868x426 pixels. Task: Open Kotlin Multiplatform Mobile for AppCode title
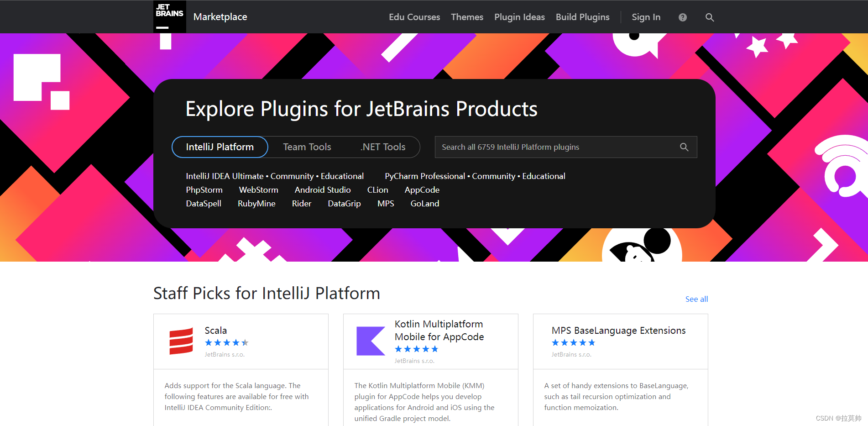439,330
